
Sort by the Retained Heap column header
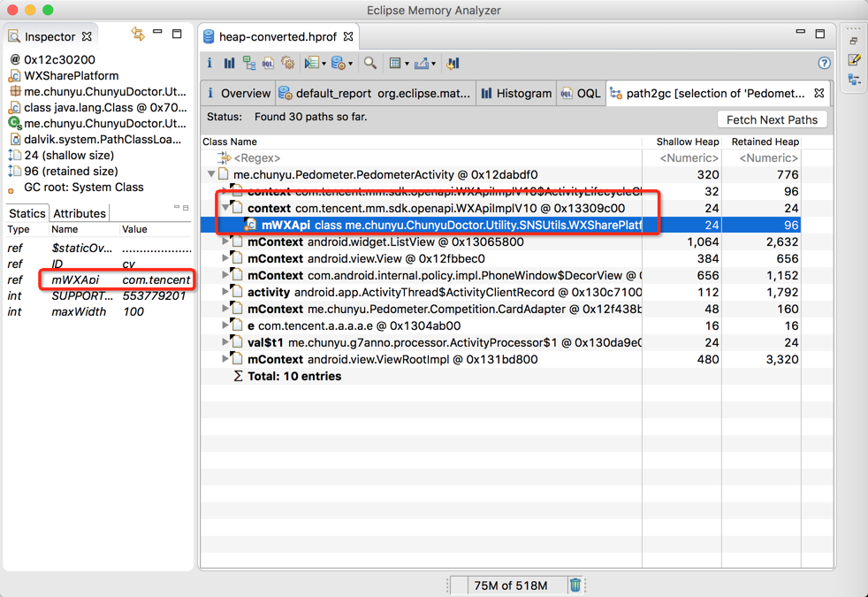tap(761, 142)
